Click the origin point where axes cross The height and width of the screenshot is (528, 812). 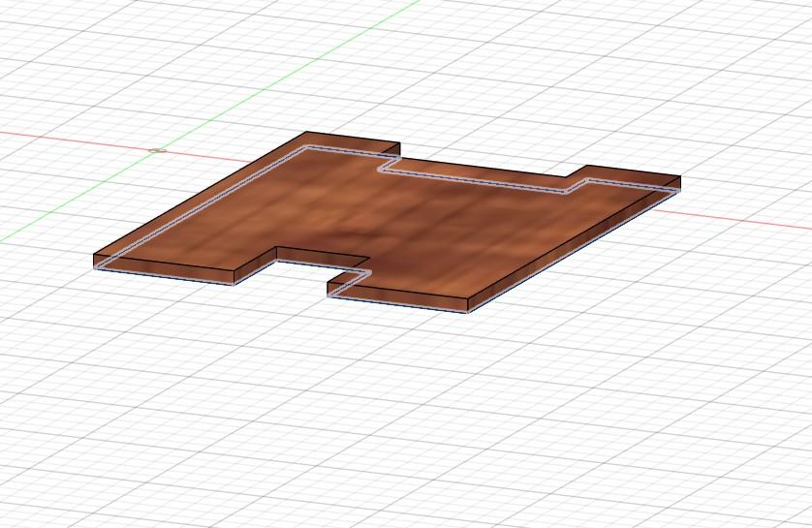158,150
